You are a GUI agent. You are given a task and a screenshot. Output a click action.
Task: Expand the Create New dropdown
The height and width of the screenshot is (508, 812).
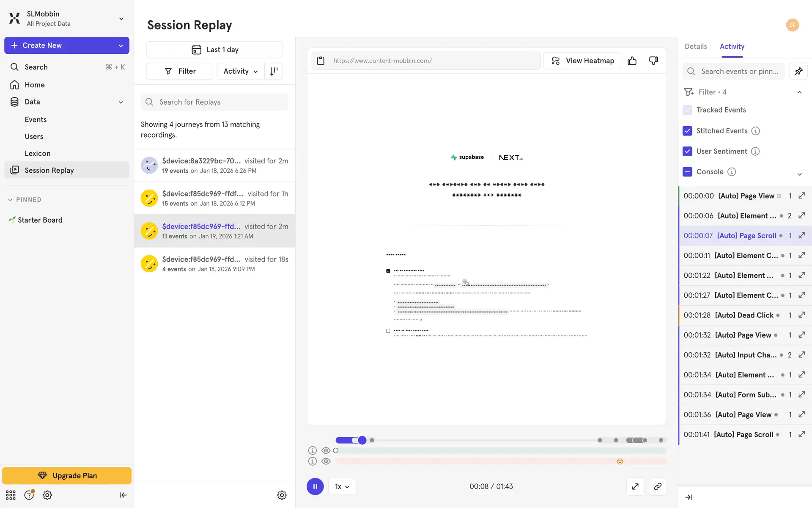(x=121, y=45)
